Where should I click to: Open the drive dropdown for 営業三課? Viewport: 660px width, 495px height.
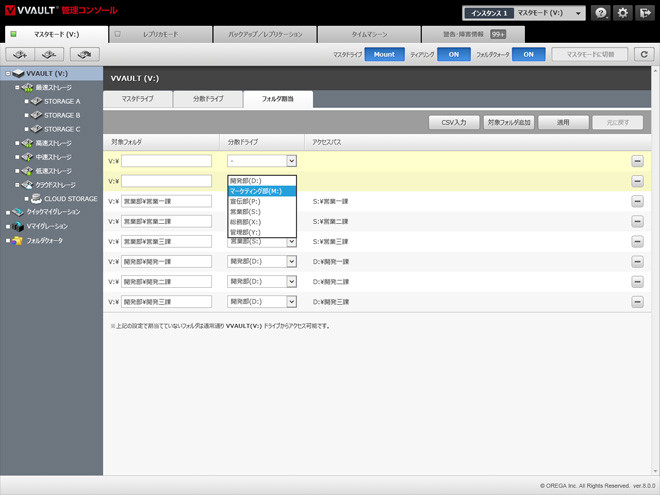[291, 242]
